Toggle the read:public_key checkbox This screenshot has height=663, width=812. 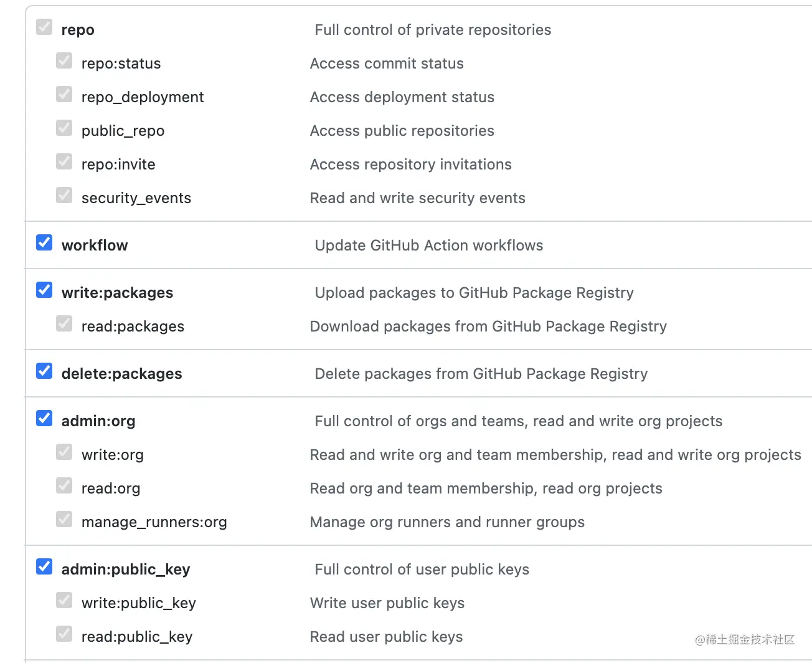[64, 634]
